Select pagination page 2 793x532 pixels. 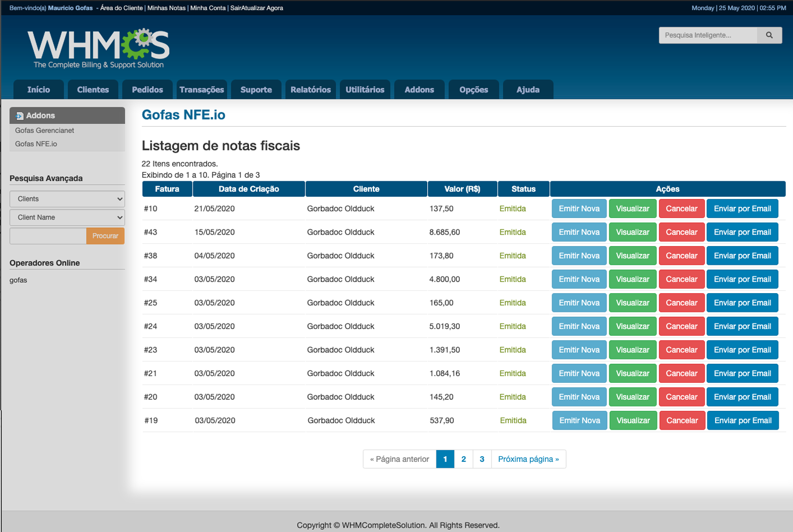tap(464, 459)
